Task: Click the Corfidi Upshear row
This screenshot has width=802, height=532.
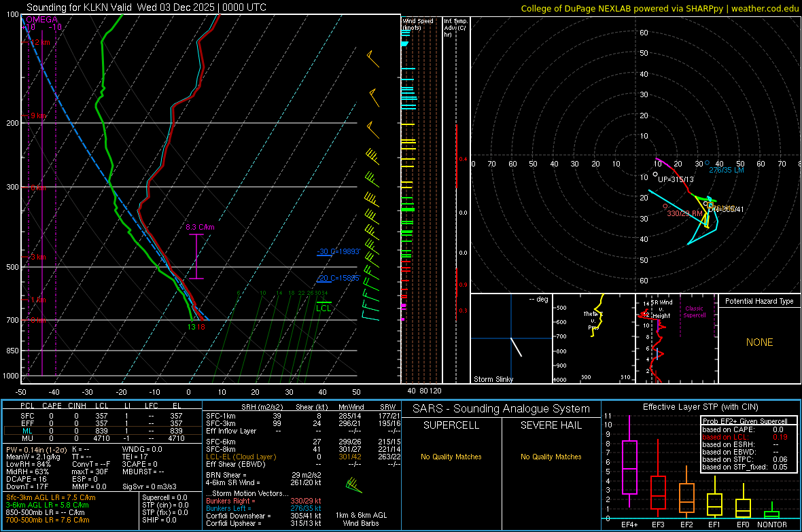Action: (264, 523)
